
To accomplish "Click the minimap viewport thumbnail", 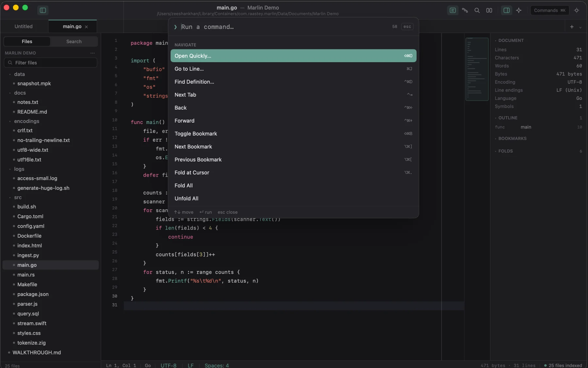I will (x=477, y=69).
